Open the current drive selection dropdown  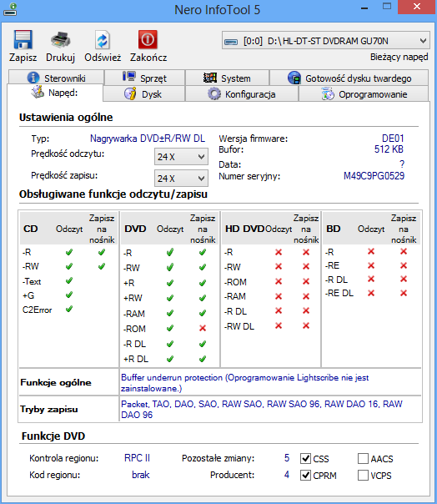point(325,41)
